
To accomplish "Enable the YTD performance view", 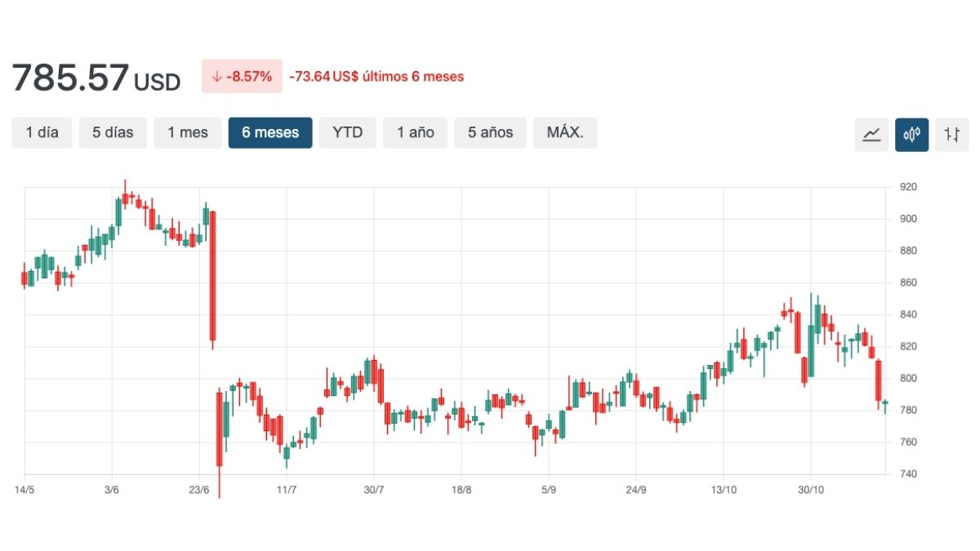I will tap(347, 132).
